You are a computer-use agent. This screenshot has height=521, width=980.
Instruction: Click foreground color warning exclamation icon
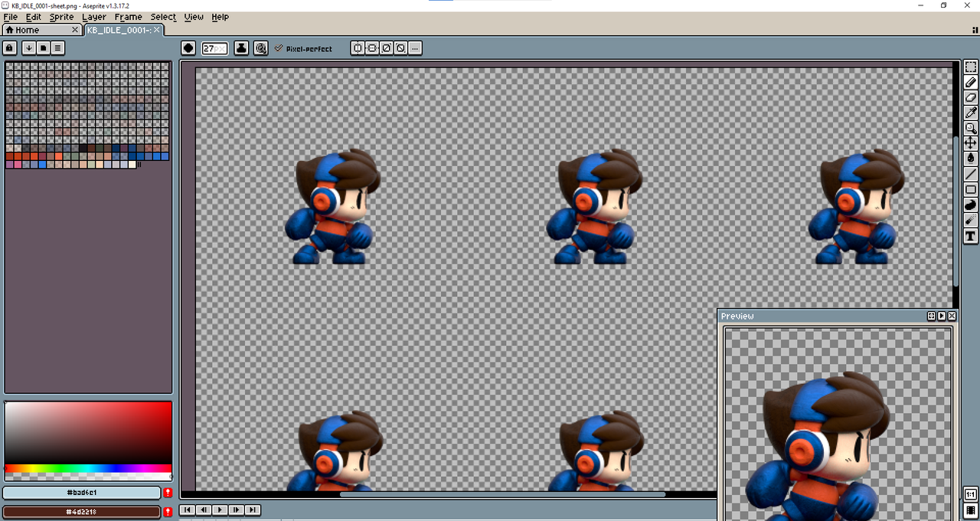pyautogui.click(x=168, y=493)
